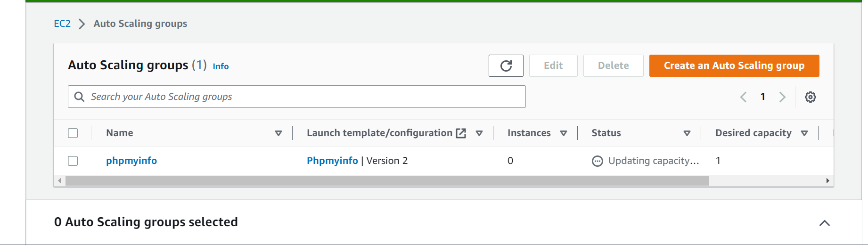
Task: Sort by Status column arrow
Action: [687, 133]
